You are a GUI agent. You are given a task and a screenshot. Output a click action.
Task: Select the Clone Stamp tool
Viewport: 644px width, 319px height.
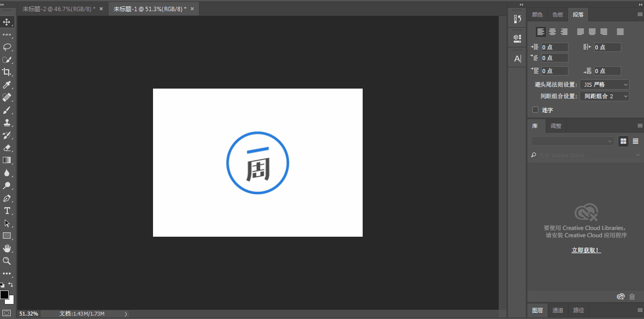7,123
